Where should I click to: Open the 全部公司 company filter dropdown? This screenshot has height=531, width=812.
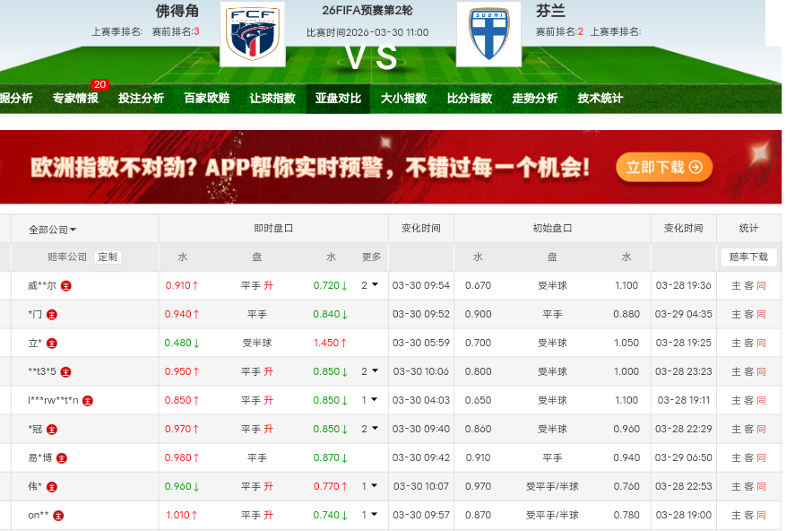point(53,230)
